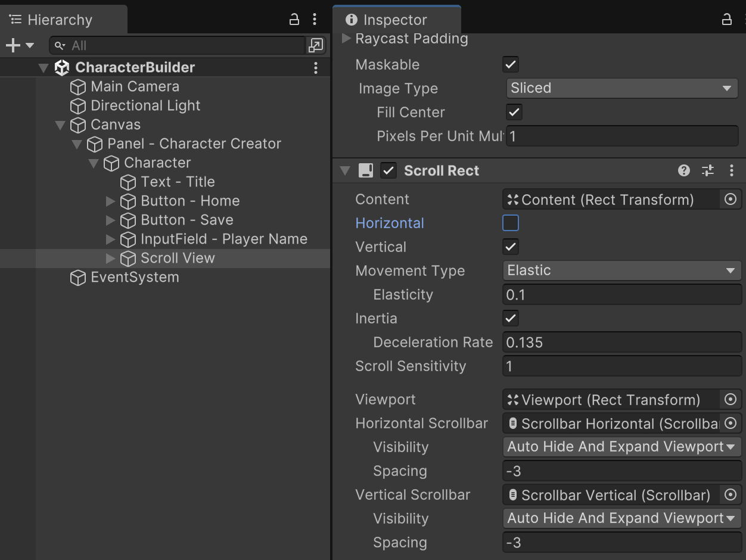
Task: Open the Scroll Rect help reference icon
Action: click(684, 171)
